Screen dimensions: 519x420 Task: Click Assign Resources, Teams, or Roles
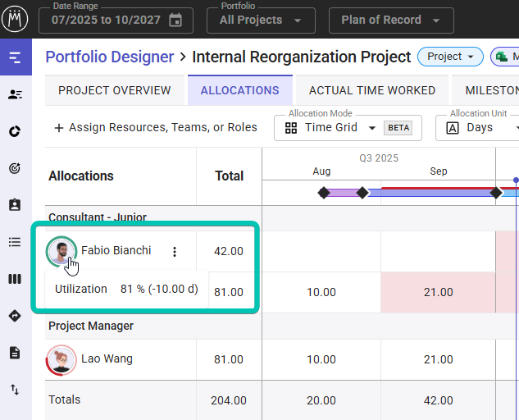click(x=155, y=128)
